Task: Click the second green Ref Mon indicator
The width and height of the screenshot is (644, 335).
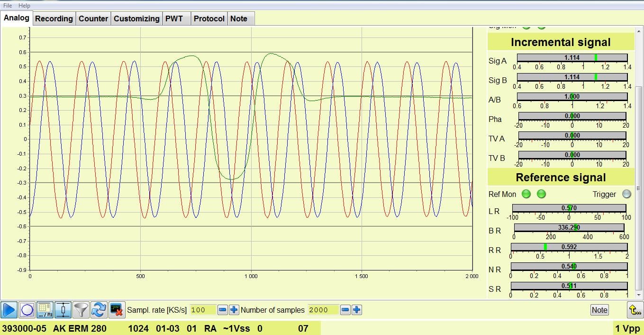Action: pyautogui.click(x=541, y=194)
